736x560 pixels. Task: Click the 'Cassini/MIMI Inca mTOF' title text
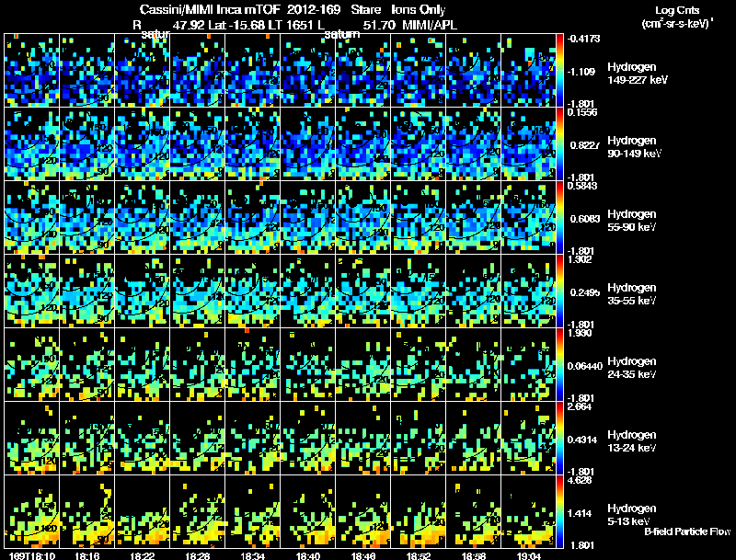(x=211, y=9)
